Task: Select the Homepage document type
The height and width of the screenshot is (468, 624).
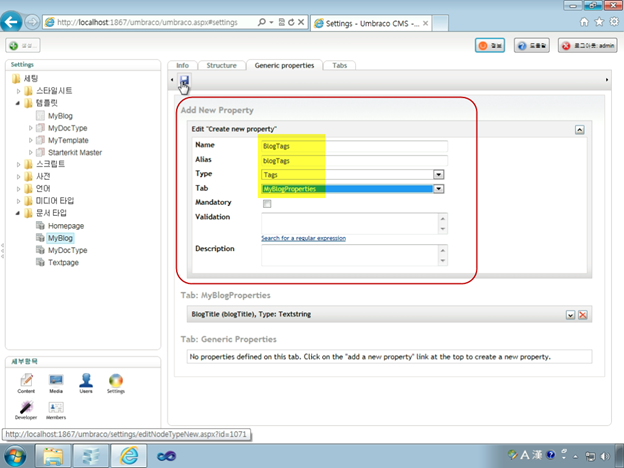Action: [x=66, y=226]
